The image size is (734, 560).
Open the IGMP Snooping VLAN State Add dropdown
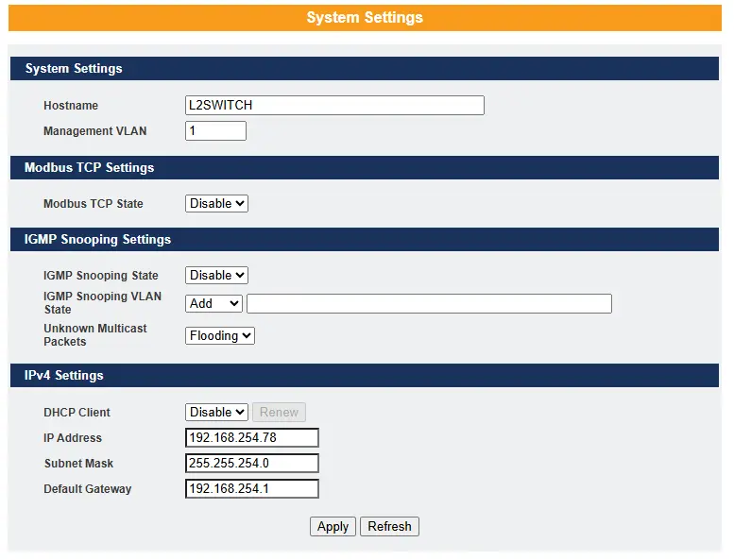(213, 304)
